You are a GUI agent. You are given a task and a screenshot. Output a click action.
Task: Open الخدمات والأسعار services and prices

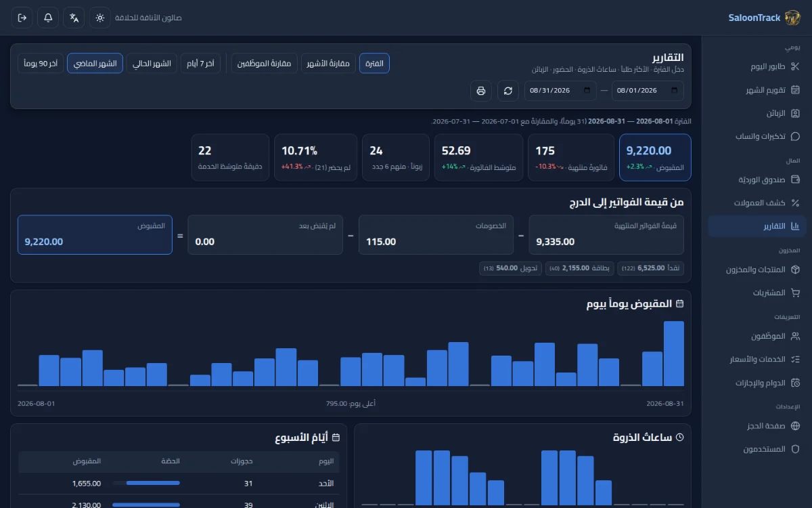pyautogui.click(x=757, y=359)
